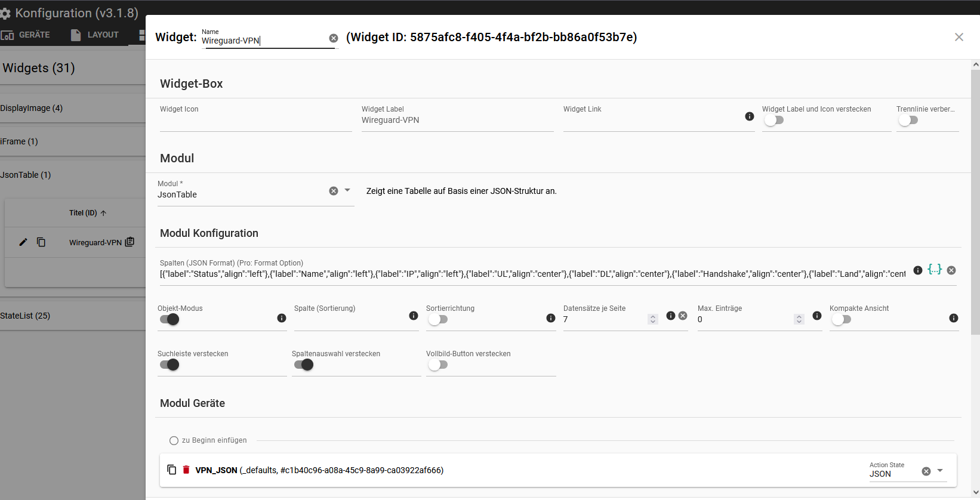The width and height of the screenshot is (980, 500).
Task: Clear the Spalten JSON field
Action: pos(951,270)
